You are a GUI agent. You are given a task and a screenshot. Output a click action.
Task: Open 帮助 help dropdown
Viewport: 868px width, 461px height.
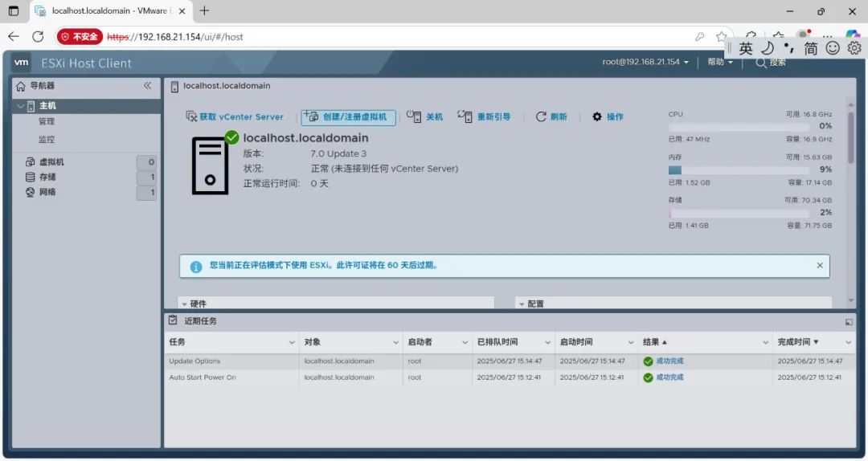pyautogui.click(x=719, y=62)
